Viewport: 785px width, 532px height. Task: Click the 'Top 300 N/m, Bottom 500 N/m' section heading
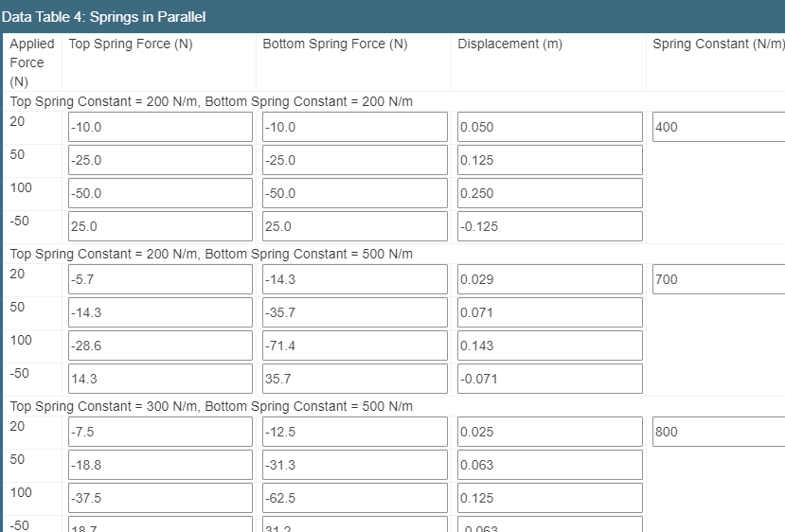(211, 406)
